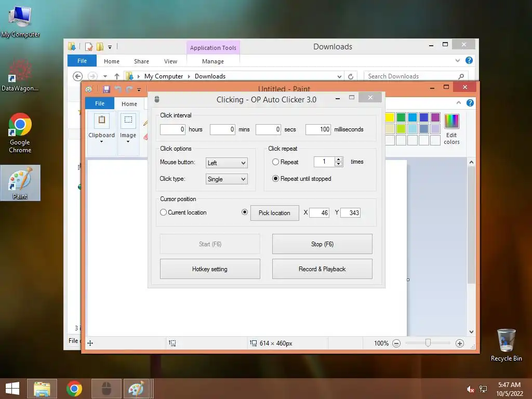Expand the Downloads ribbon with the chevron

458,60
